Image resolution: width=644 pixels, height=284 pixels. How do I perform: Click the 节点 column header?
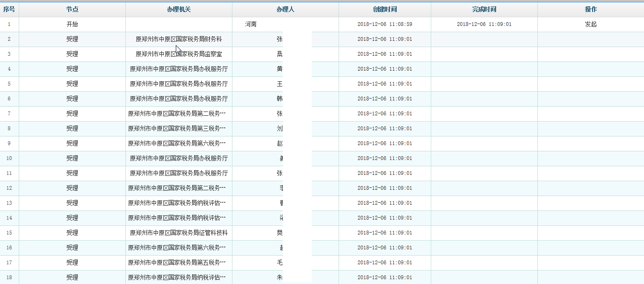coord(72,9)
